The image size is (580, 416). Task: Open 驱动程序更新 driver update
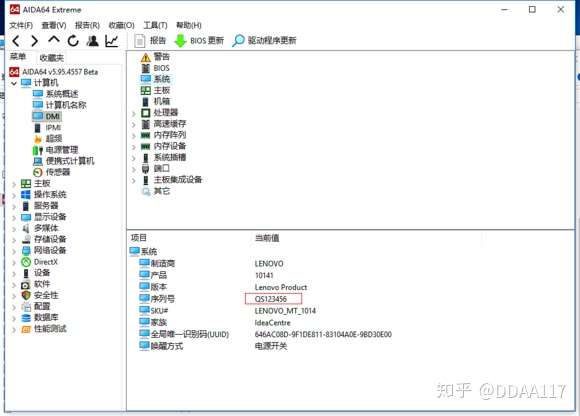(x=264, y=41)
